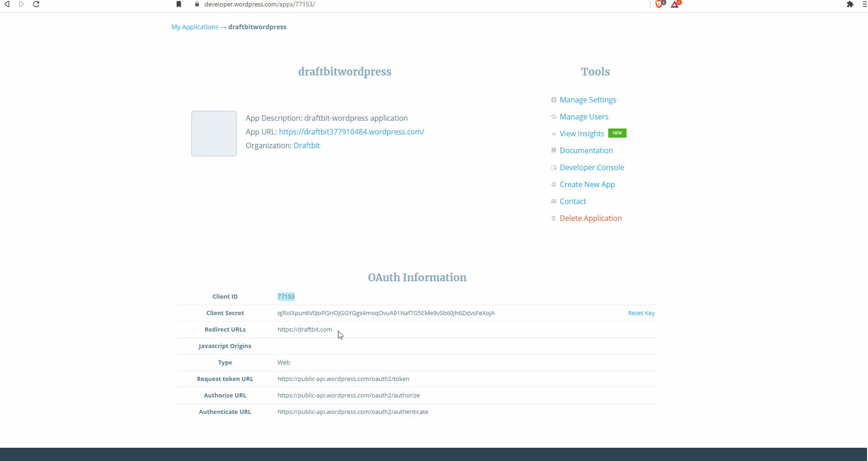The width and height of the screenshot is (868, 461).
Task: Click the Authorize URL label
Action: tap(225, 396)
